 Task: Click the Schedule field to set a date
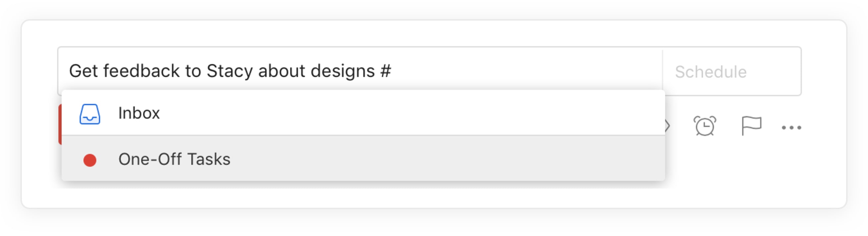click(x=731, y=71)
